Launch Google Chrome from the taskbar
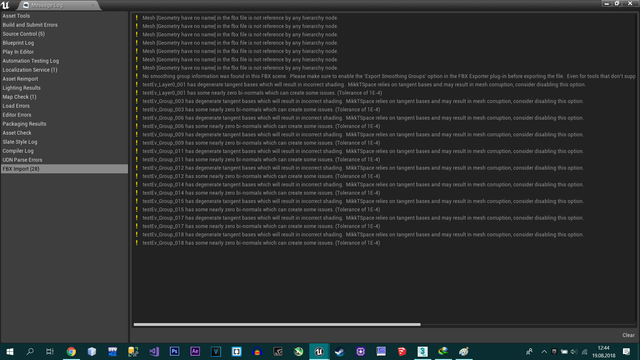Image resolution: width=640 pixels, height=360 pixels. (x=71, y=351)
